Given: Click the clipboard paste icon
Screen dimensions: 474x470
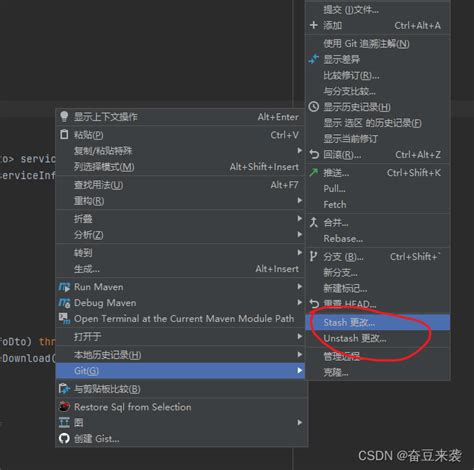Looking at the screenshot, I should click(64, 135).
